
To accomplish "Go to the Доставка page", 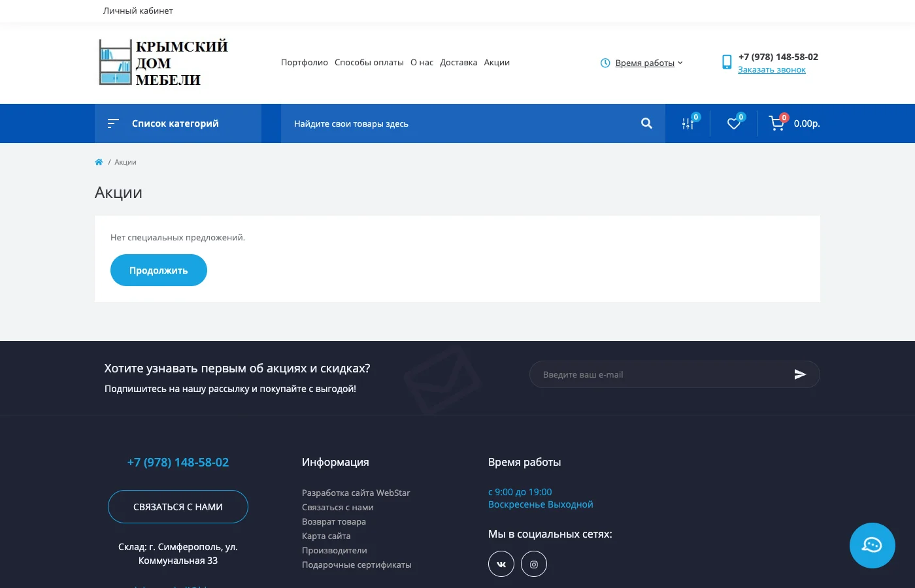I will [458, 63].
